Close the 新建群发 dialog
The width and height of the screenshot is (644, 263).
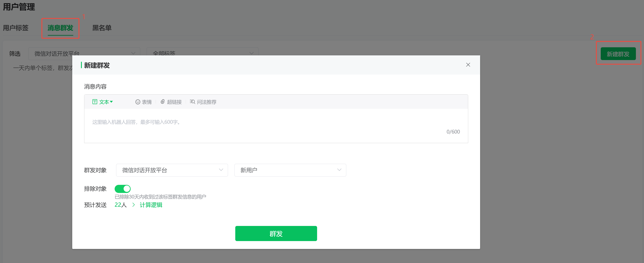[468, 65]
